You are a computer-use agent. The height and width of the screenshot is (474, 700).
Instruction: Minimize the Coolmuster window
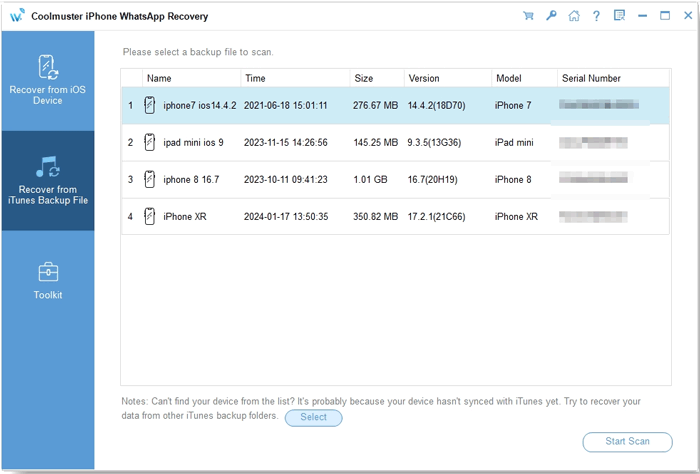click(642, 16)
